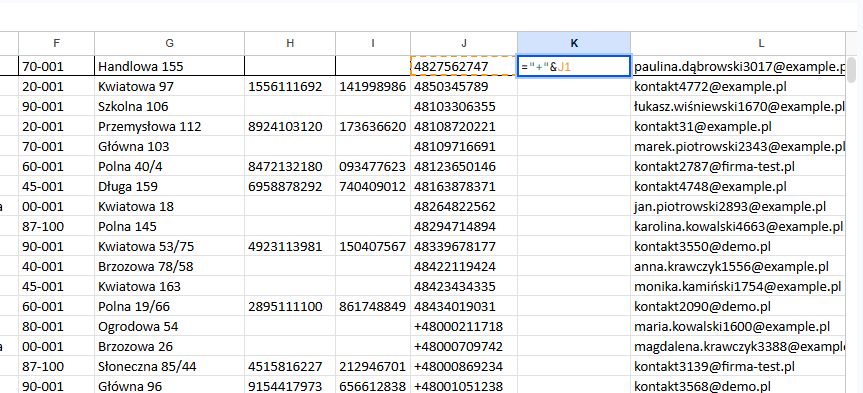Click column F header
Image resolution: width=863 pixels, height=393 pixels.
tap(56, 43)
